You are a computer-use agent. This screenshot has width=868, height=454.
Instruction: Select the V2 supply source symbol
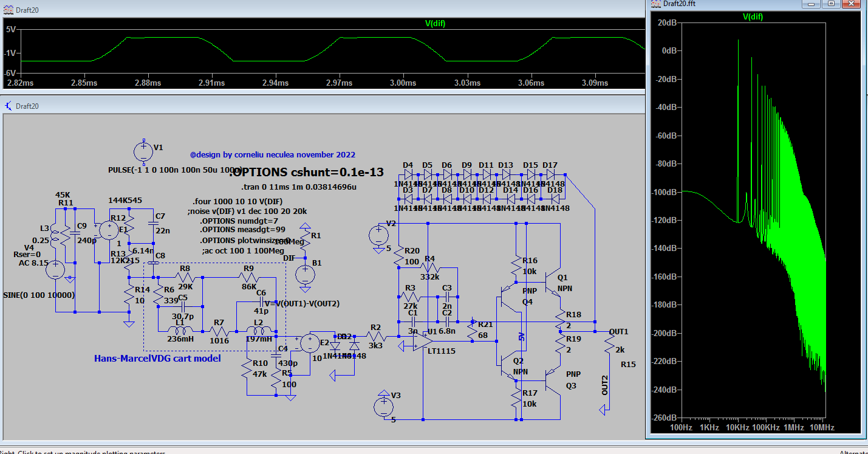point(378,235)
